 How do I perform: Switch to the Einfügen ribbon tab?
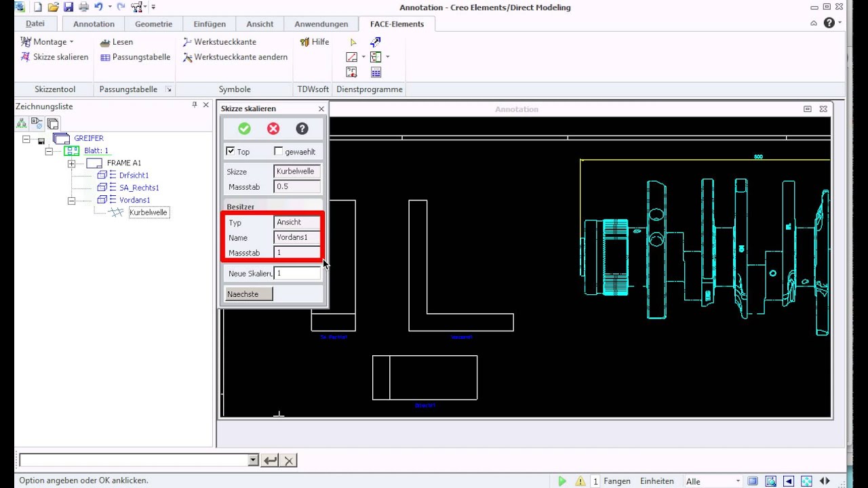[x=210, y=24]
